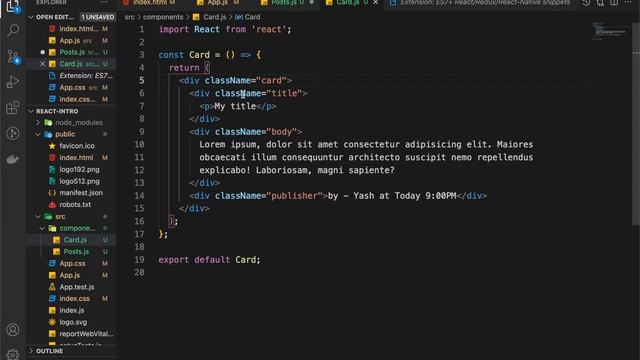Viewport: 640px width, 360px height.
Task: Switch to the index.html editor tab
Action: pyautogui.click(x=149, y=3)
